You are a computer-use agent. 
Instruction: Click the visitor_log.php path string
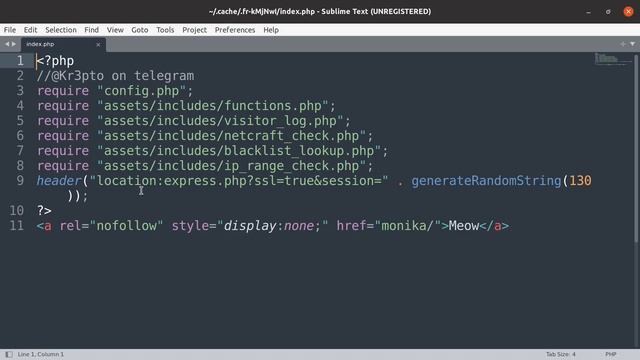coord(220,121)
